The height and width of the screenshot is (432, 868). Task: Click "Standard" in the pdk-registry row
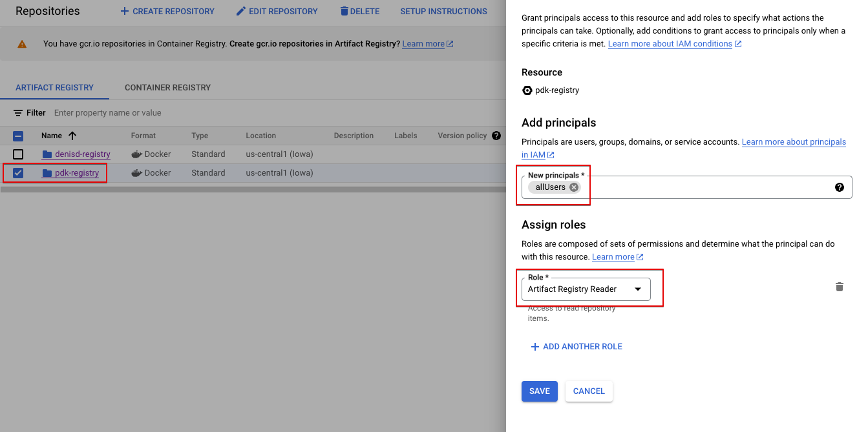click(208, 173)
